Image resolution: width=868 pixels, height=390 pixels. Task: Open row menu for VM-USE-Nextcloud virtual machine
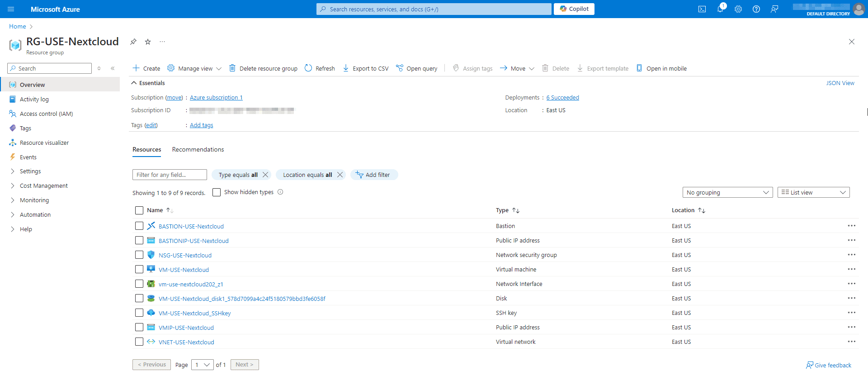[x=851, y=269]
